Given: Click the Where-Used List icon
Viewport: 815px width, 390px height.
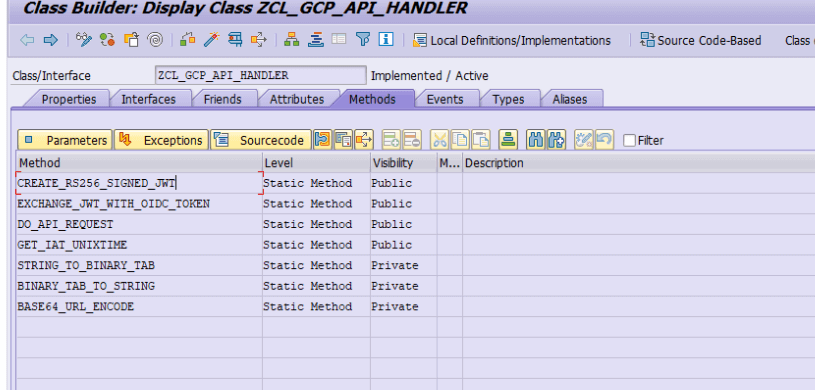Looking at the screenshot, I should 259,40.
